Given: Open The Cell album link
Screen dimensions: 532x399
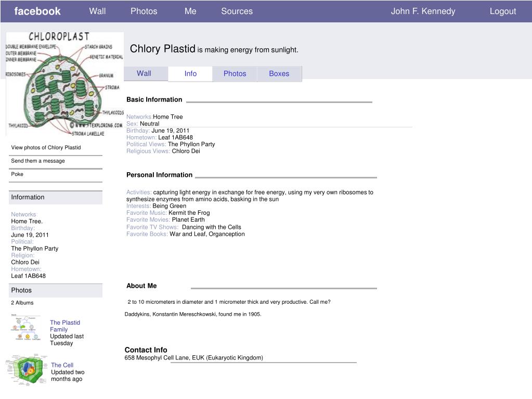Looking at the screenshot, I should pos(62,365).
